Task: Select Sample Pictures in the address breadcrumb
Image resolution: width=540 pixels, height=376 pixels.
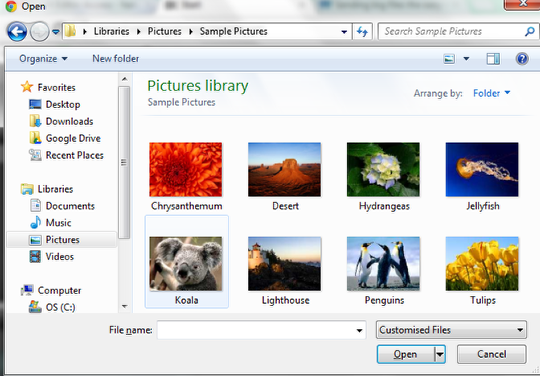Action: click(x=233, y=31)
